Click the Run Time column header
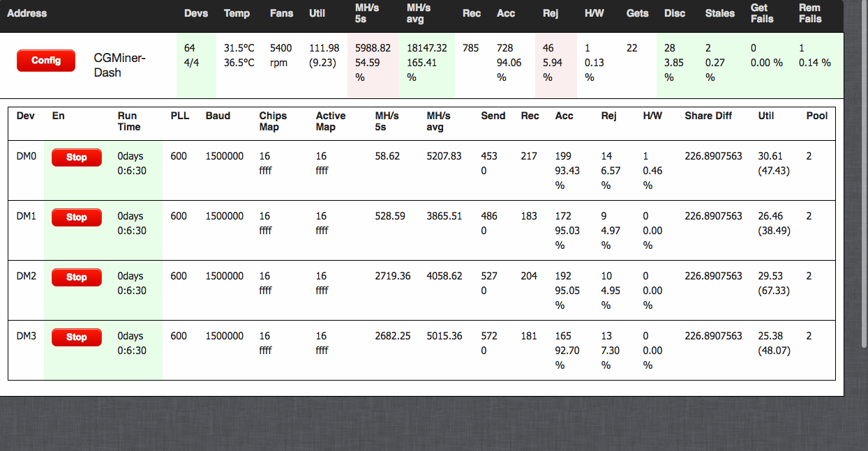The height and width of the screenshot is (451, 868). coord(129,121)
